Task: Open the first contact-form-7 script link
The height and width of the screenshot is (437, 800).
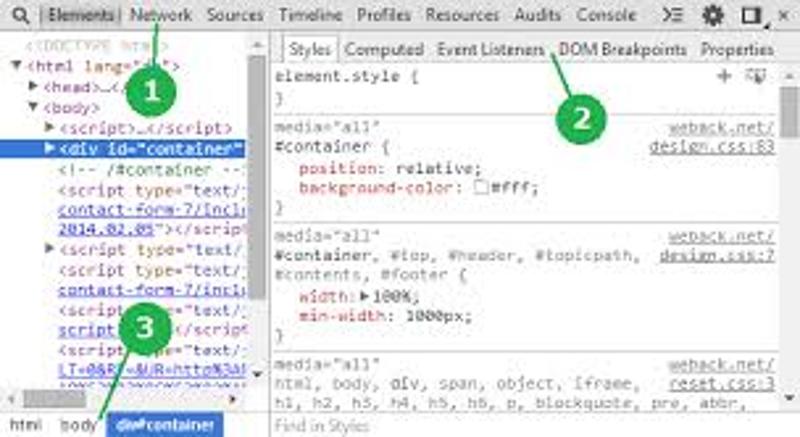Action: click(152, 210)
